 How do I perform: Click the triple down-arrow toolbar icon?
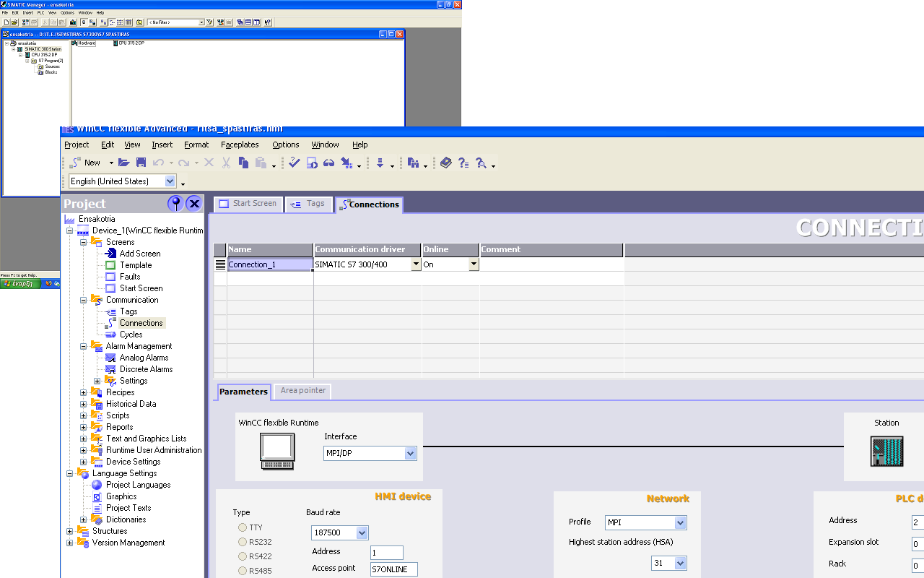pyautogui.click(x=380, y=163)
